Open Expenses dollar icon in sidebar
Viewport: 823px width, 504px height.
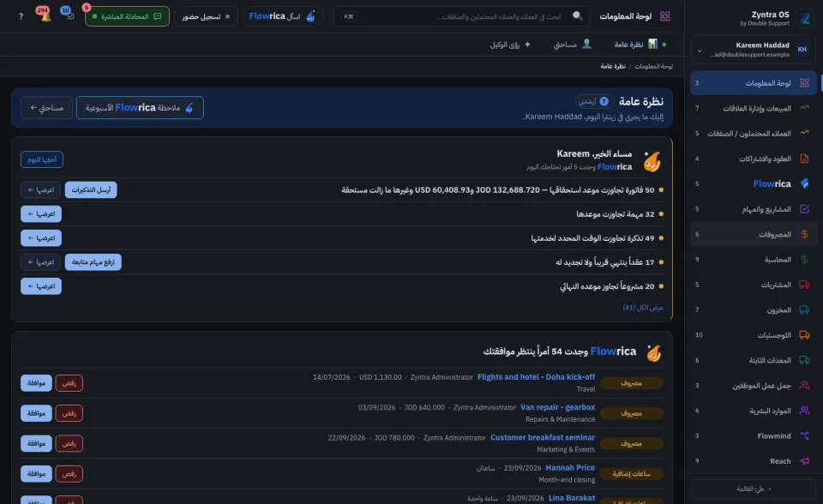point(804,234)
